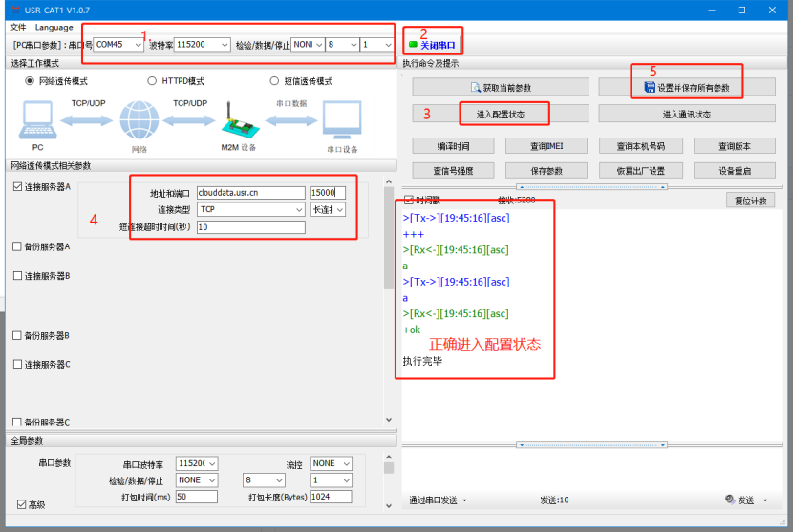Viewport: 793px width, 532px height.
Task: Click the serial device monitor icon
Action: click(x=341, y=121)
